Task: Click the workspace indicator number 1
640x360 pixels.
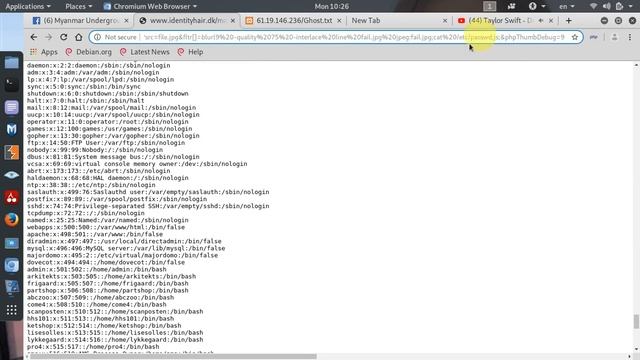Action: click(x=490, y=6)
